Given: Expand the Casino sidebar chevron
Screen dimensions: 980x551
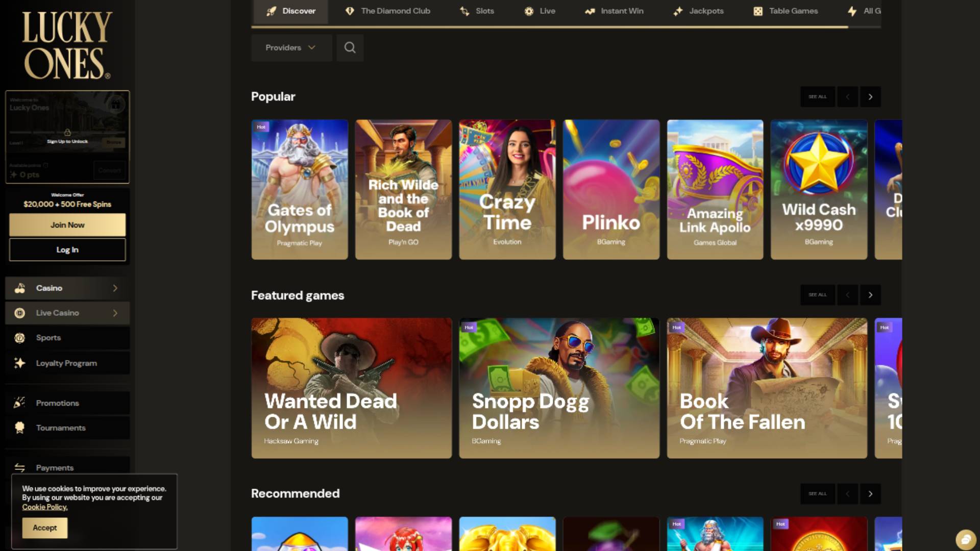Looking at the screenshot, I should coord(115,288).
